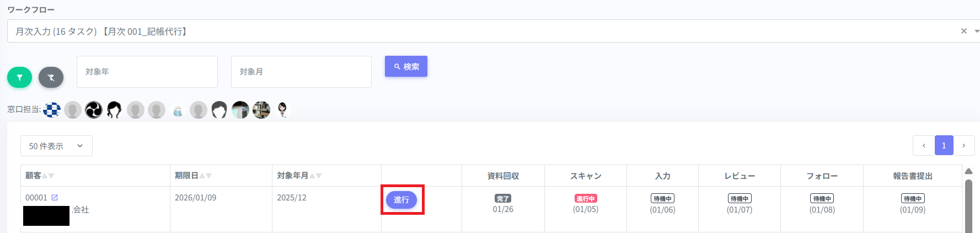Viewport: 980px width, 233px height.
Task: Click the 進行 button for customer 00001
Action: click(x=401, y=200)
